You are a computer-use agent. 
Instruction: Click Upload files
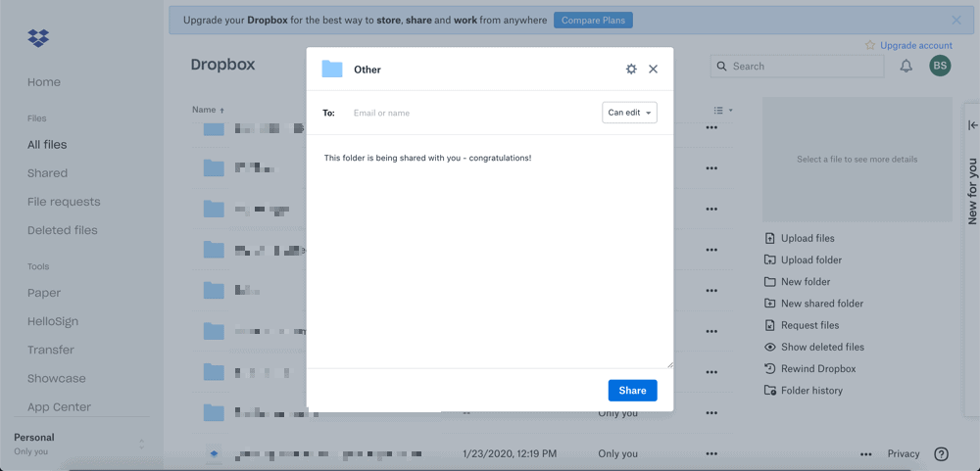point(808,239)
